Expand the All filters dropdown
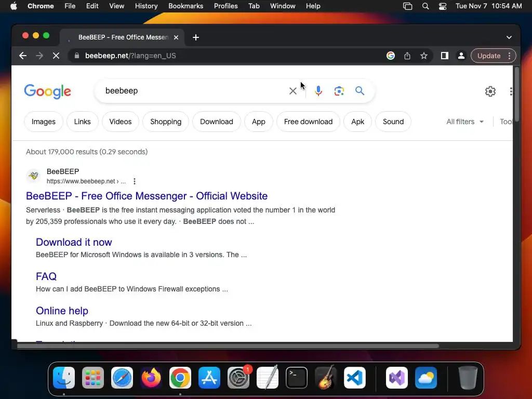The image size is (532, 399). click(x=465, y=122)
